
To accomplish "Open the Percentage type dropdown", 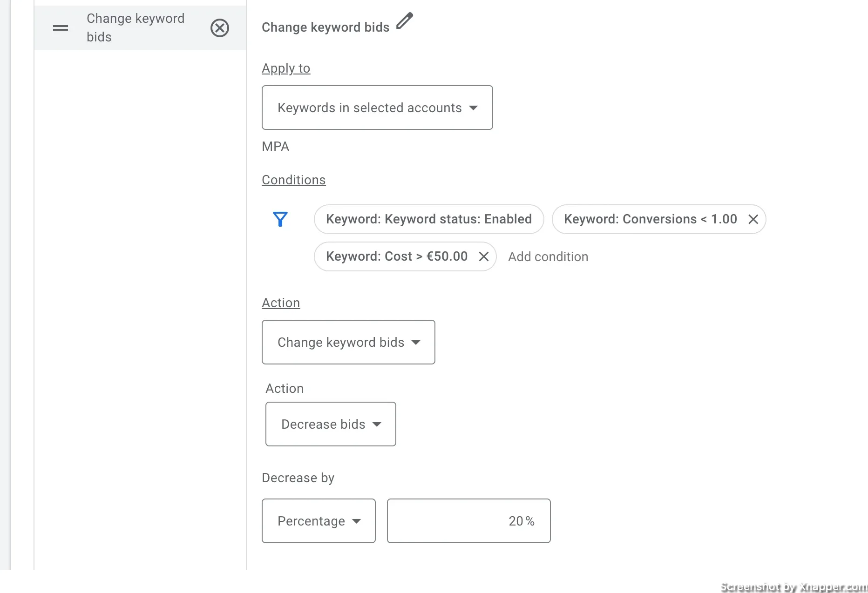I will pos(319,521).
